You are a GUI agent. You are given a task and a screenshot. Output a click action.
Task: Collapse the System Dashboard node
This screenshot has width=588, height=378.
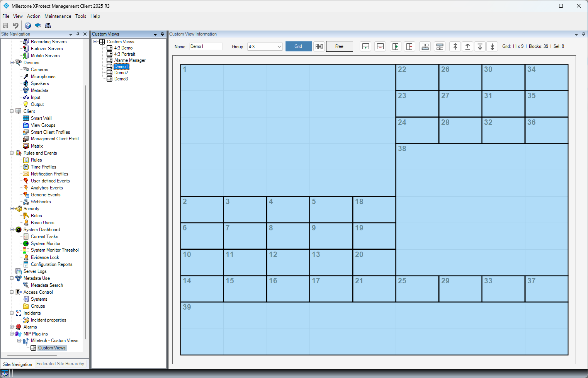tap(12, 229)
